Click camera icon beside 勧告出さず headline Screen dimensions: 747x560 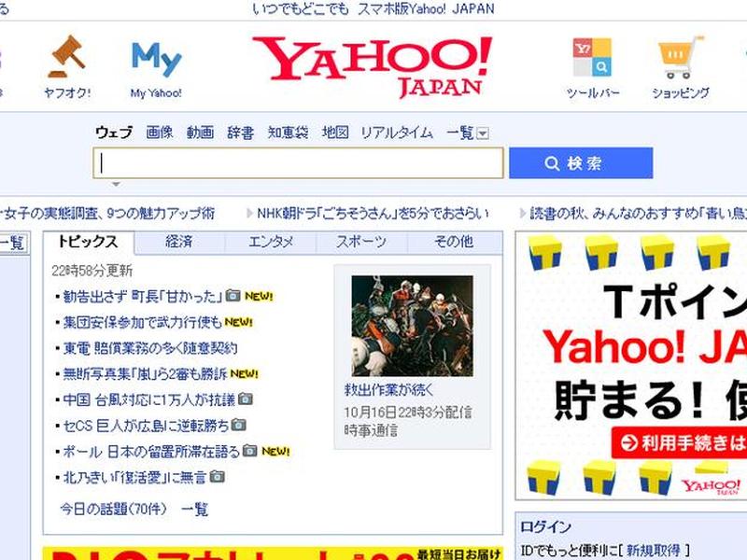coord(233,295)
